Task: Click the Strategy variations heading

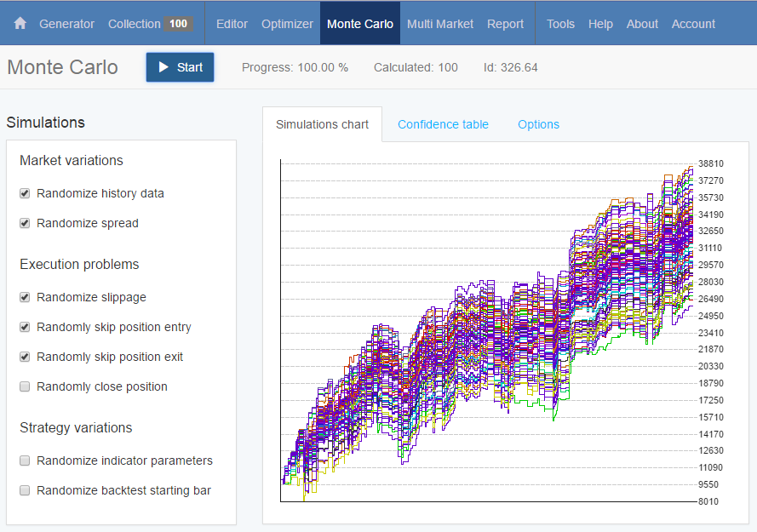Action: [76, 427]
